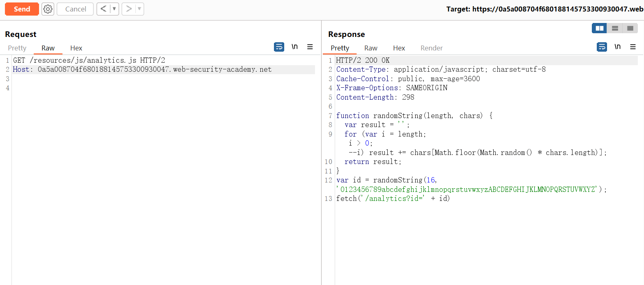Expand the back history dropdown arrow

click(114, 9)
